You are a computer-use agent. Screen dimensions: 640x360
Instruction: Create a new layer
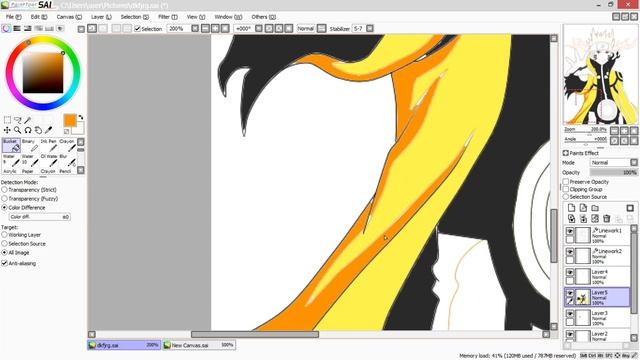tap(571, 208)
